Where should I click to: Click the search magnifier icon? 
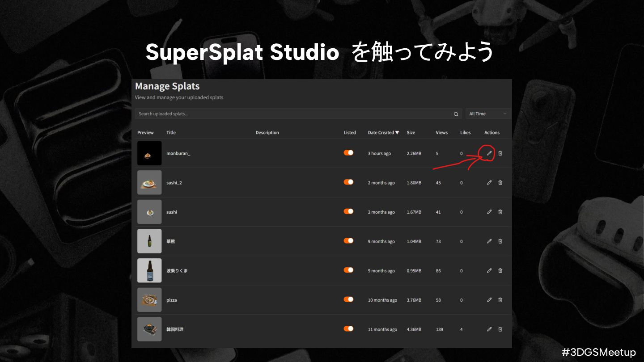[x=456, y=114]
